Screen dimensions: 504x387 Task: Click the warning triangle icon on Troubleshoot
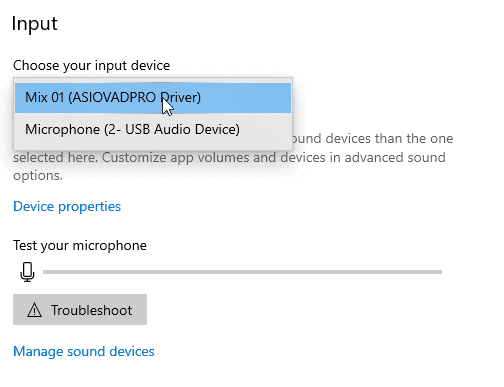[34, 310]
